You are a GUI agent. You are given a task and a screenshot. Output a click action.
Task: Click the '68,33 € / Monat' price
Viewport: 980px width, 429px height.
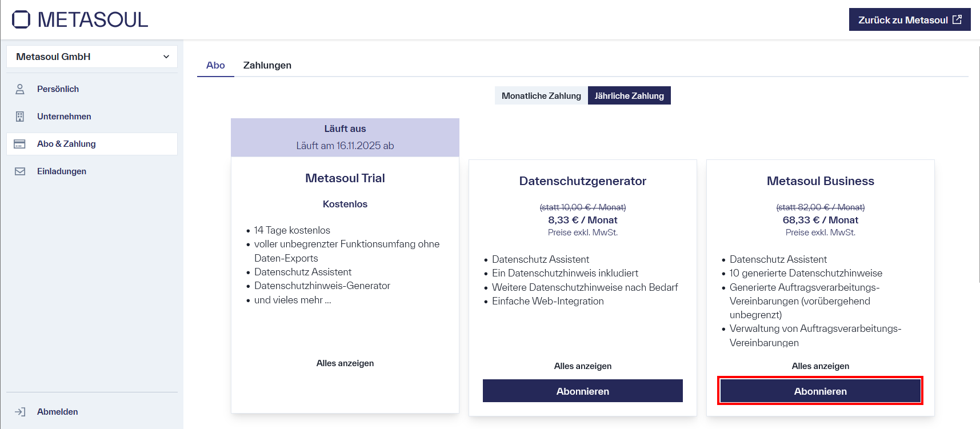coord(821,220)
